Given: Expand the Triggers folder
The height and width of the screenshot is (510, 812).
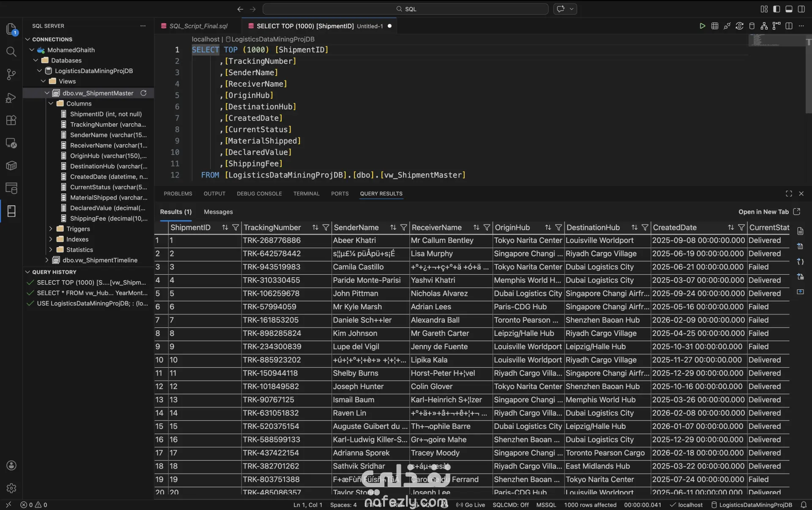Looking at the screenshot, I should [x=51, y=229].
